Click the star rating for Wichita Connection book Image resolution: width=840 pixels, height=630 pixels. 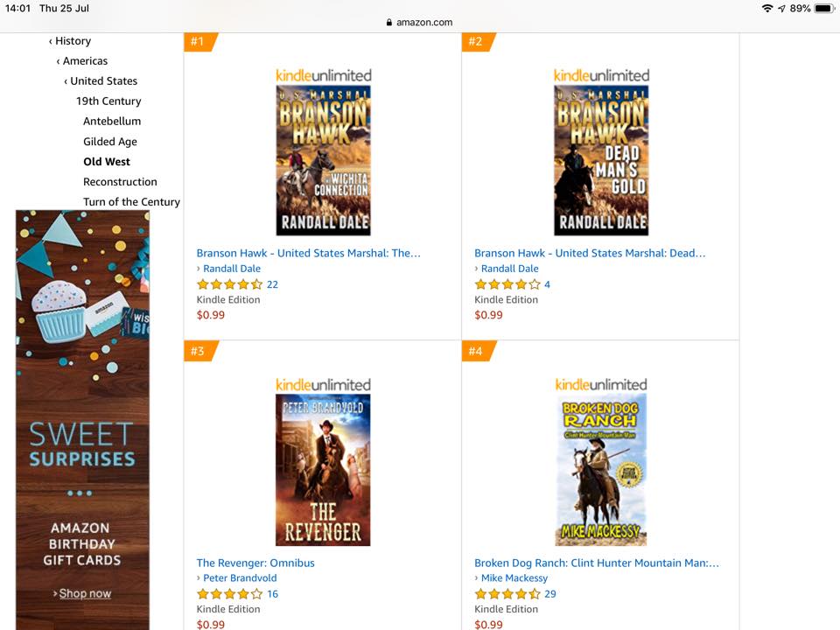pos(230,284)
